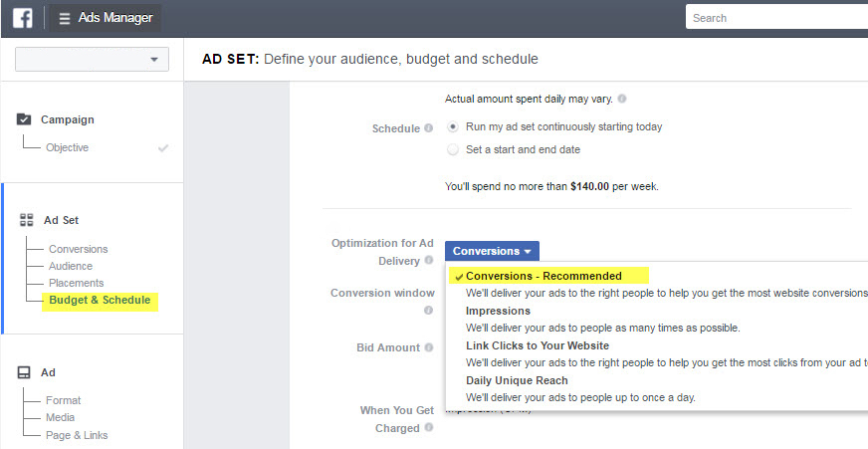
Task: Click the Ad Set grid icon
Action: [26, 220]
